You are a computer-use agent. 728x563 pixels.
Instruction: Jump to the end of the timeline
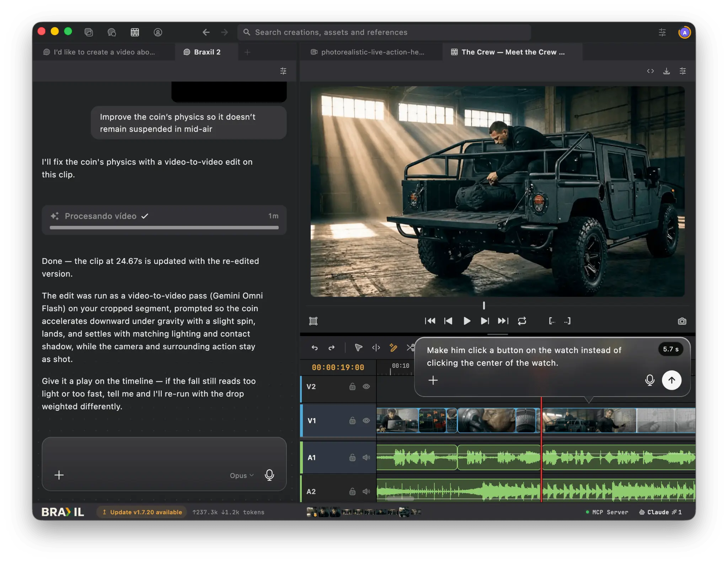(x=503, y=321)
